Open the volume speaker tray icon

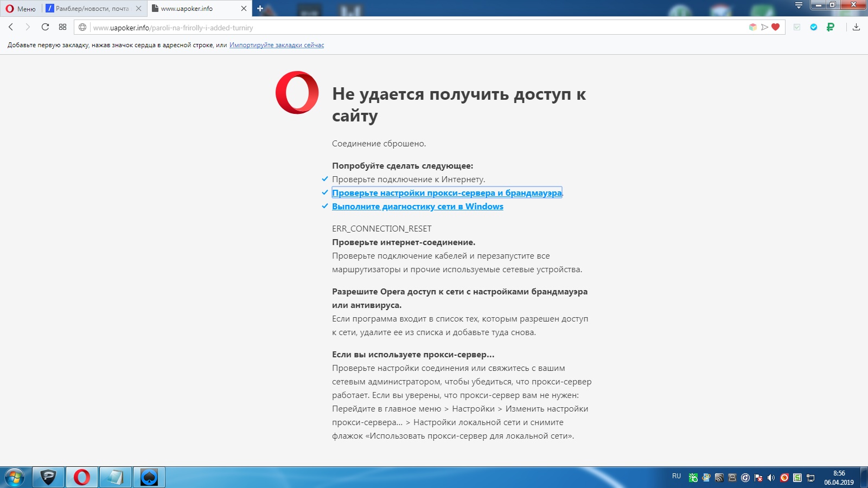771,478
